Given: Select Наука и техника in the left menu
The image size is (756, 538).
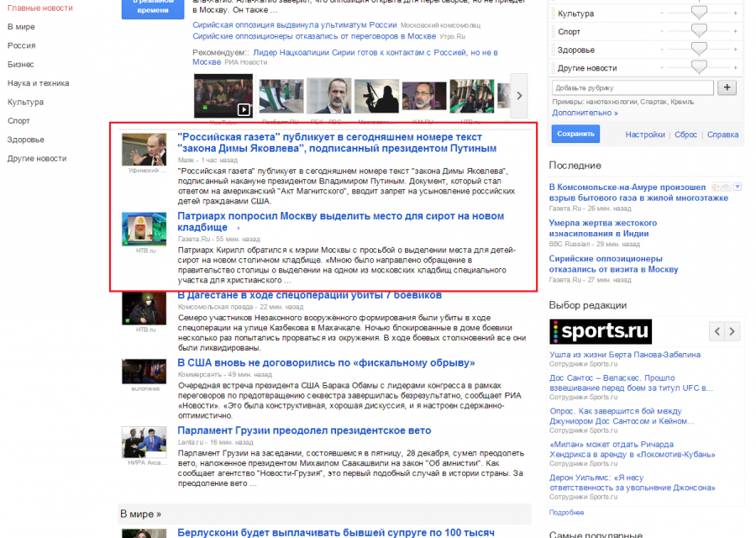Looking at the screenshot, I should 38,83.
